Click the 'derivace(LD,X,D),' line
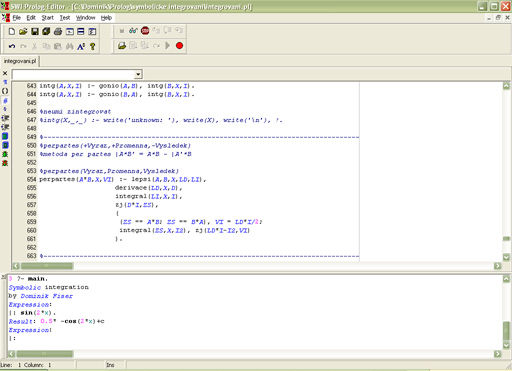Image resolution: width=512 pixels, height=371 pixels. (149, 188)
